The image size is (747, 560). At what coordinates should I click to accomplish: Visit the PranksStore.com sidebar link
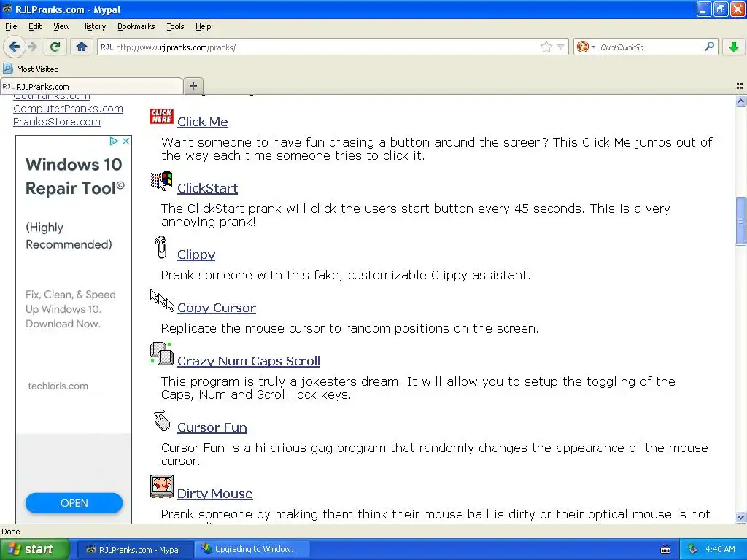(x=57, y=122)
